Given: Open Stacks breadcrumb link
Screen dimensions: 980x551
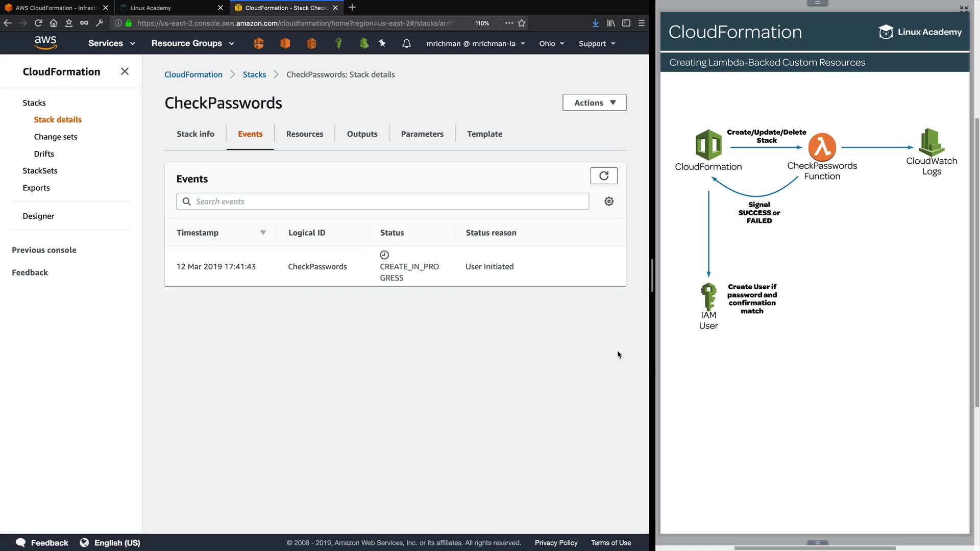Looking at the screenshot, I should pos(254,74).
